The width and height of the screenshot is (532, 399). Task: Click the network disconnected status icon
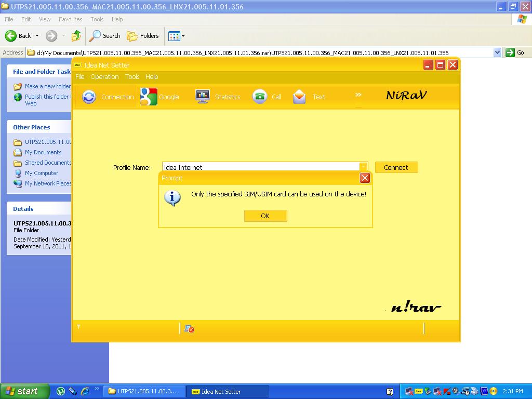click(189, 328)
